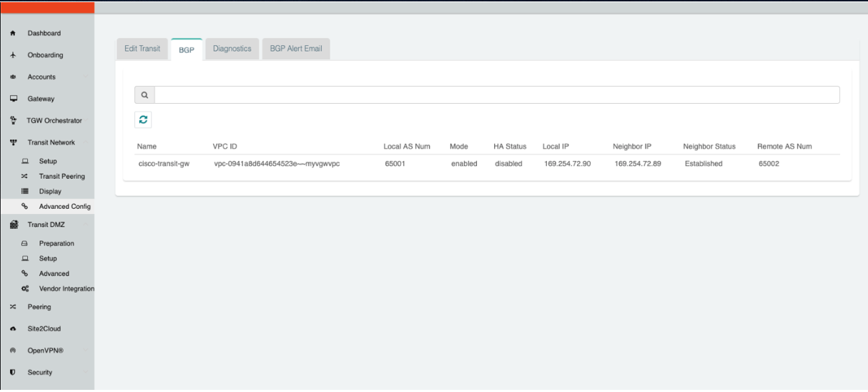
Task: Click the TGW Orchestrator icon
Action: (13, 120)
